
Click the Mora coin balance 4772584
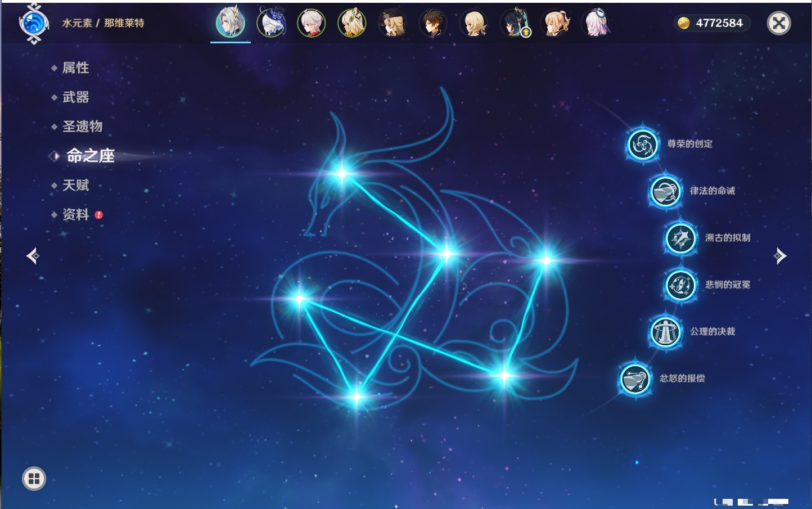tap(712, 23)
